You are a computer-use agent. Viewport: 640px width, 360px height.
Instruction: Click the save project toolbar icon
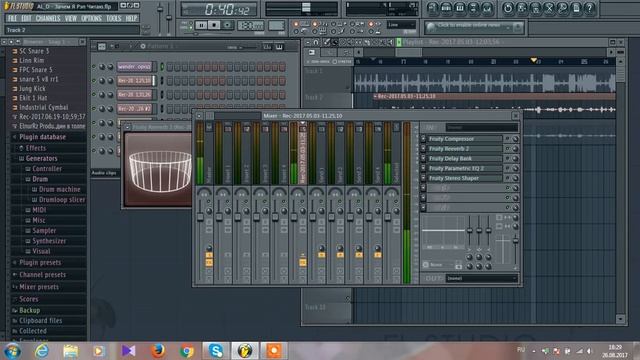535,8
